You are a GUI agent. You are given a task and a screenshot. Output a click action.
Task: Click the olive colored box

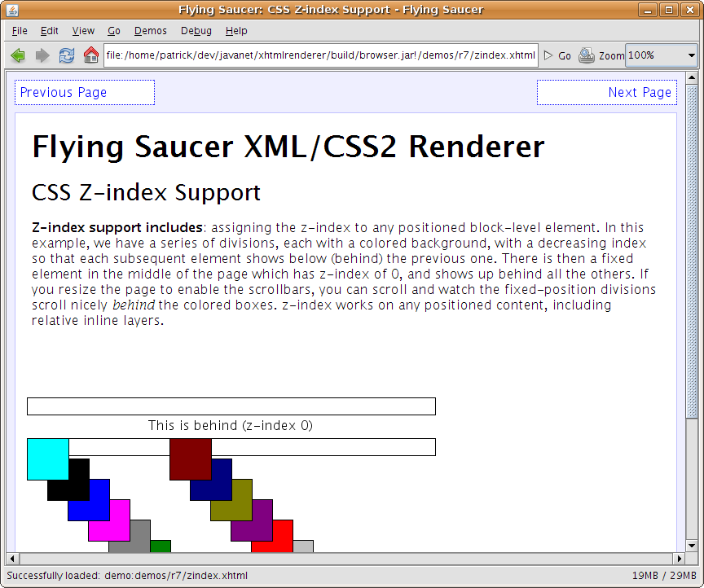pyautogui.click(x=231, y=500)
